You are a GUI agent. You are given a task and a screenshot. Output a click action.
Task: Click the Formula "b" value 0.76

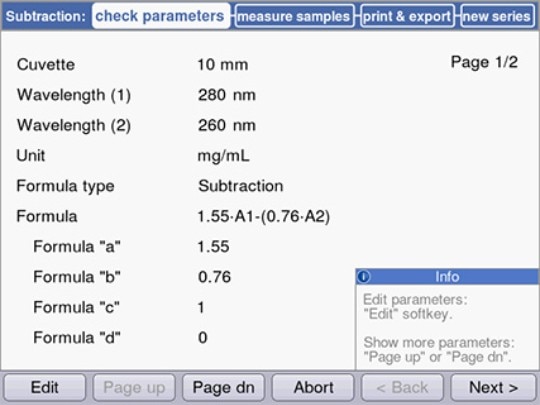coord(214,277)
